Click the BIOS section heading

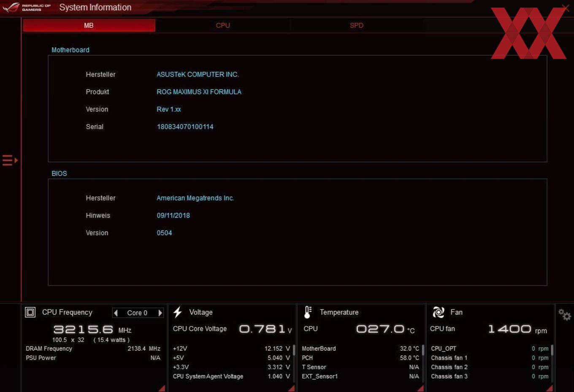[60, 174]
